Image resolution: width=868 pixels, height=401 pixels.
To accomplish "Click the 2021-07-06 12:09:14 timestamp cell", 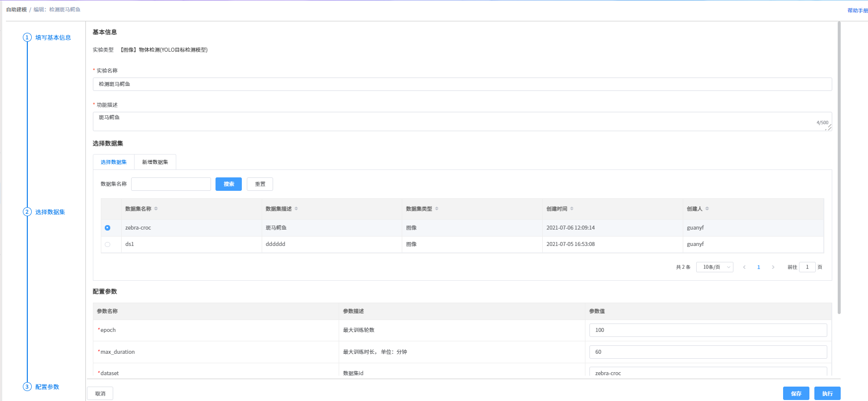I will [613, 228].
